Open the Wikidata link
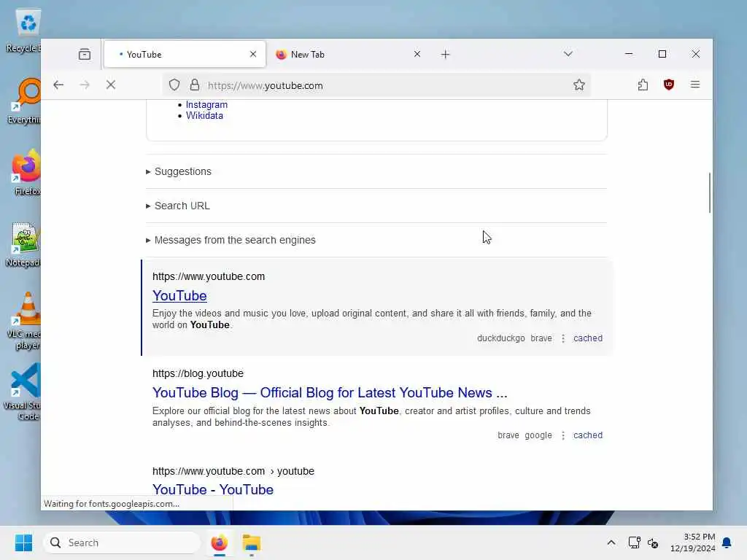The image size is (747, 560). [x=204, y=116]
